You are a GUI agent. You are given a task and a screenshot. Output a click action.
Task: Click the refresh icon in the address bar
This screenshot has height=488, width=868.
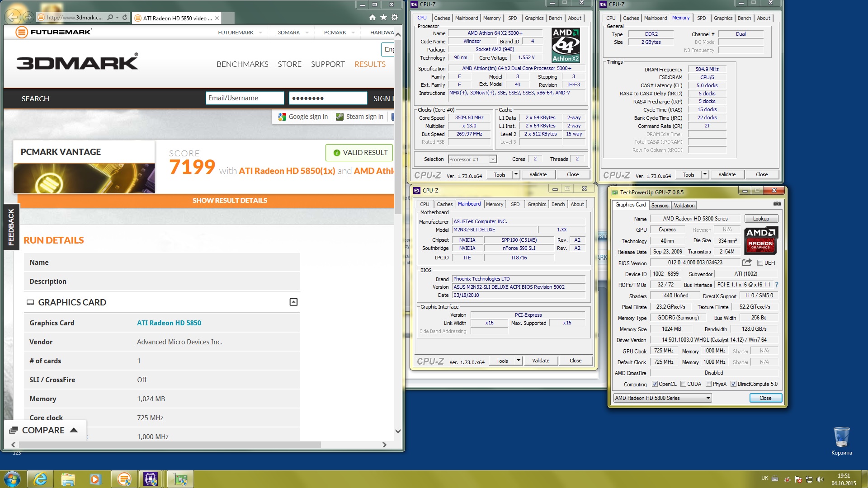tap(125, 18)
